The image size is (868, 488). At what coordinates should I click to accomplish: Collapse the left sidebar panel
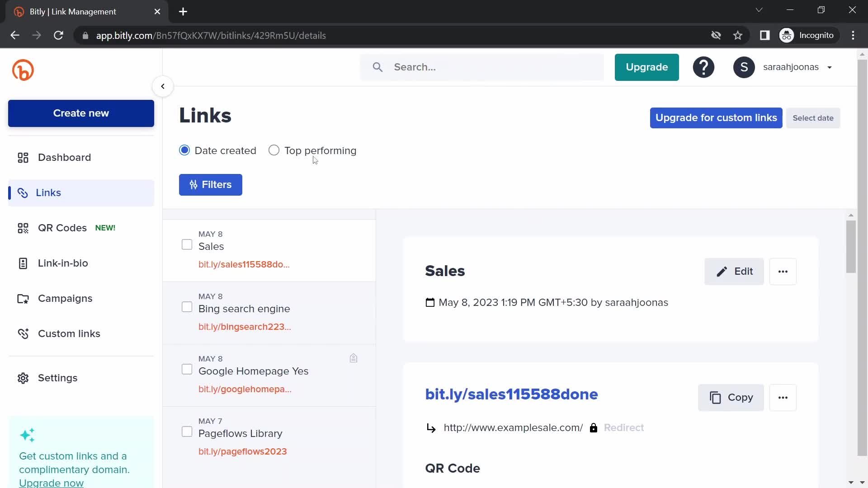coord(162,86)
